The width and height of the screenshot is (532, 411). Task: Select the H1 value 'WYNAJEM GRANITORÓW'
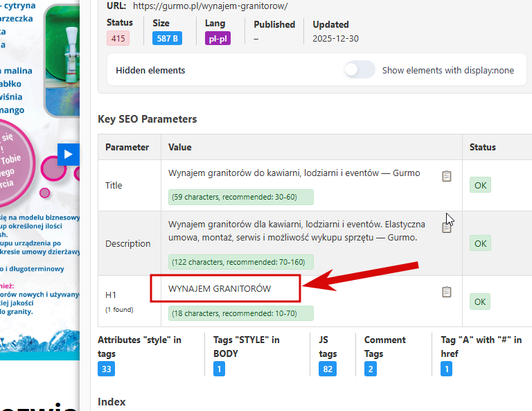pyautogui.click(x=220, y=288)
